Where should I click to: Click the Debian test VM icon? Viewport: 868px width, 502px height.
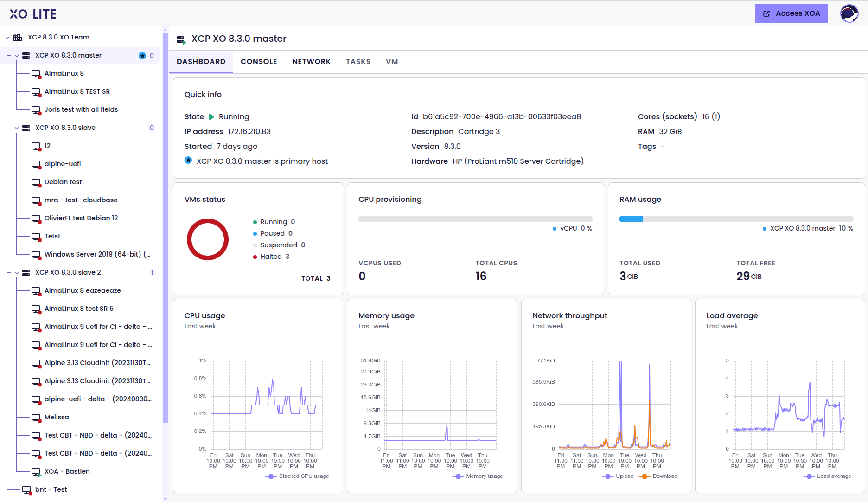click(x=36, y=182)
